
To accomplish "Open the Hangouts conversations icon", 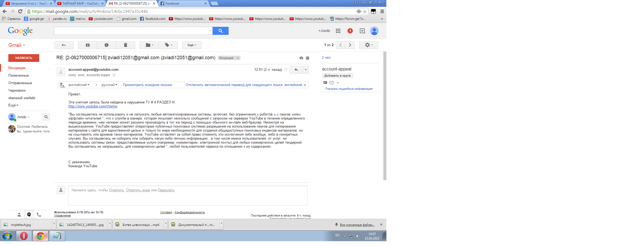I will 29,214.
